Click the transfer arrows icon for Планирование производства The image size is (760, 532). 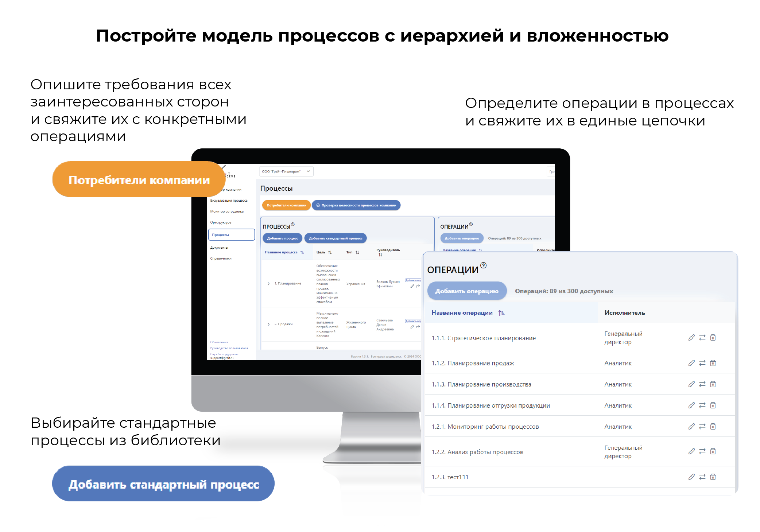click(x=702, y=384)
